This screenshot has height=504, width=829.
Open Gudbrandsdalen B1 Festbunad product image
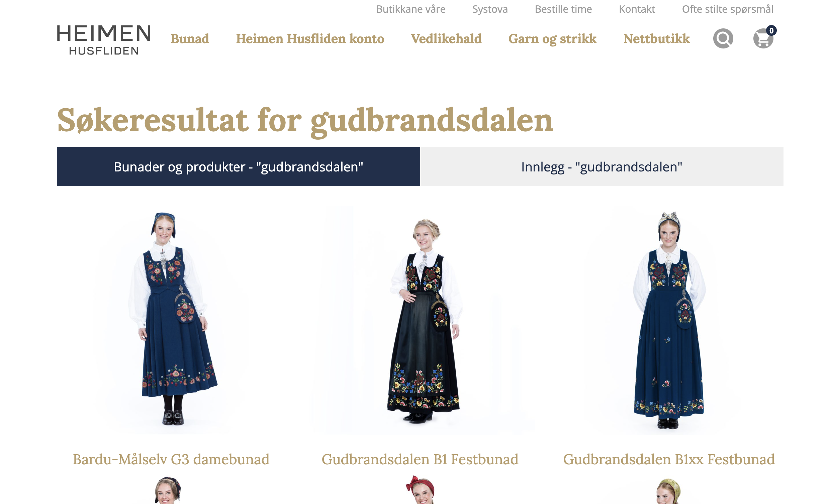pos(420,320)
